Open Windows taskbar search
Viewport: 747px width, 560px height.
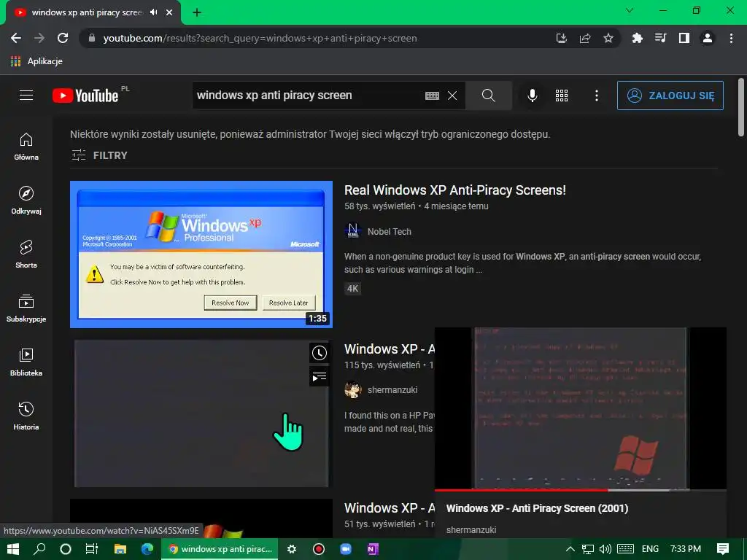(x=39, y=549)
